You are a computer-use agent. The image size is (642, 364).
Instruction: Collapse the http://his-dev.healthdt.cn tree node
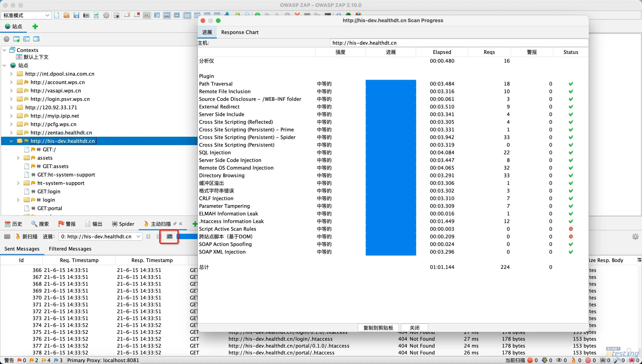[x=11, y=141]
